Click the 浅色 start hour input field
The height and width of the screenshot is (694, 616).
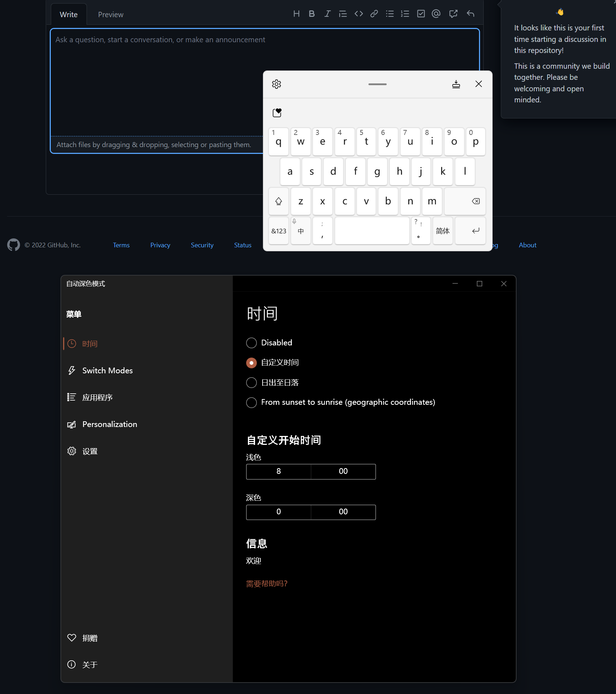278,471
